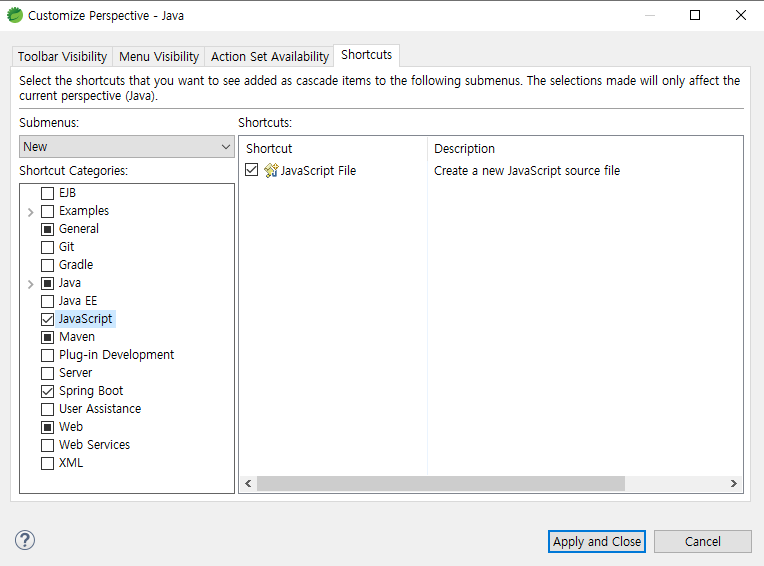Expand the Examples tree node
764x566 pixels.
pos(31,212)
